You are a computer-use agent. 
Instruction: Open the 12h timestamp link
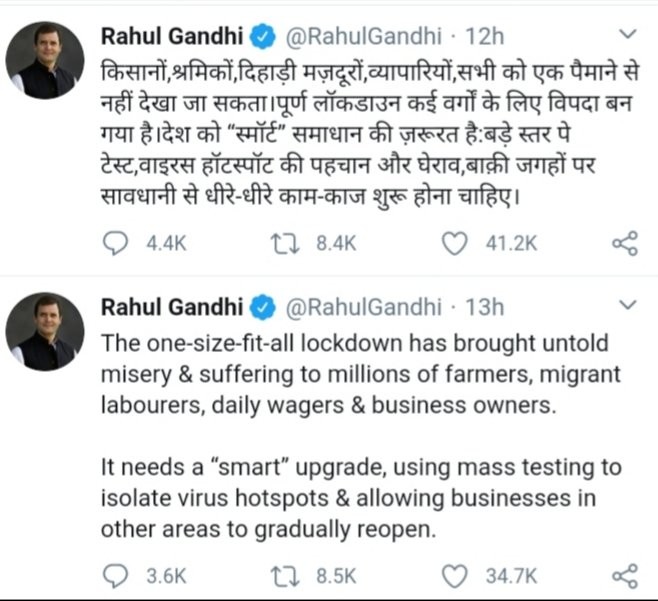click(x=485, y=37)
